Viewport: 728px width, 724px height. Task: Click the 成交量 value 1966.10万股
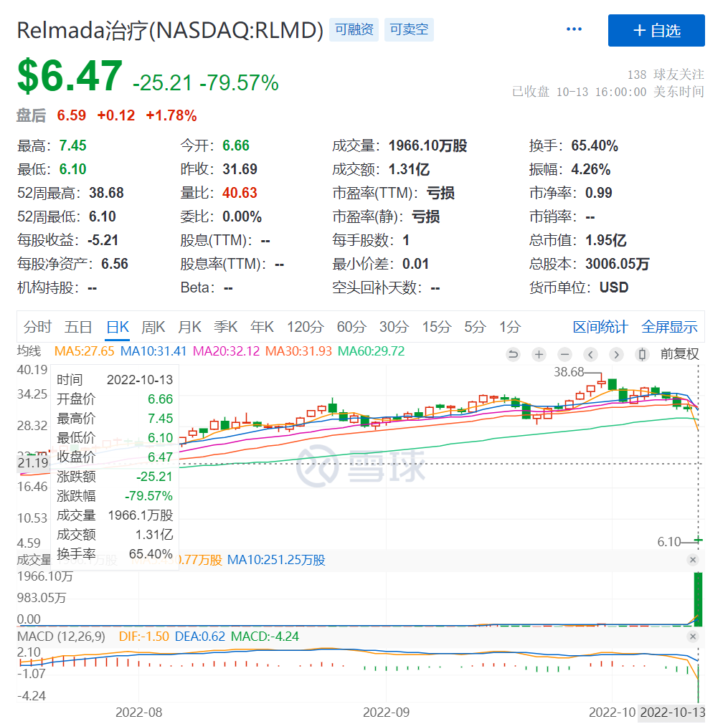tap(427, 146)
